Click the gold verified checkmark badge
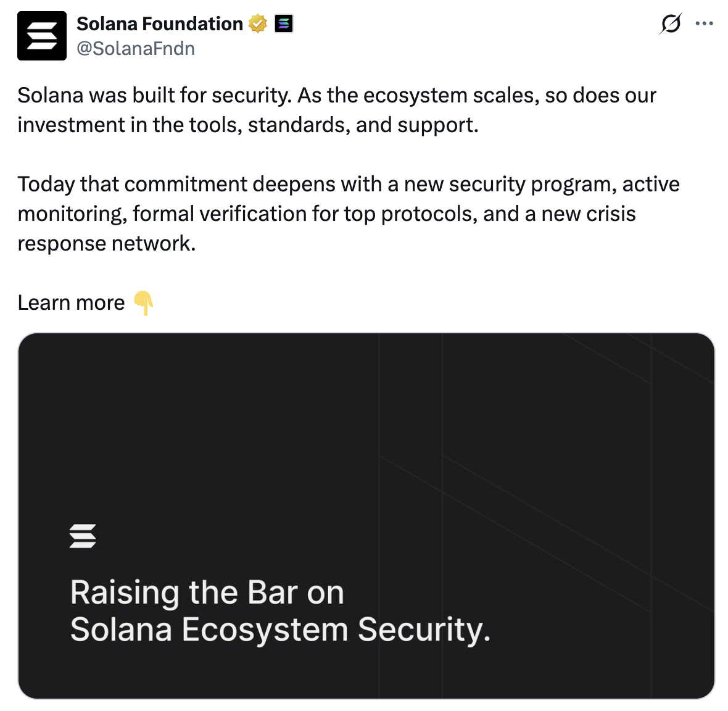 (x=258, y=23)
